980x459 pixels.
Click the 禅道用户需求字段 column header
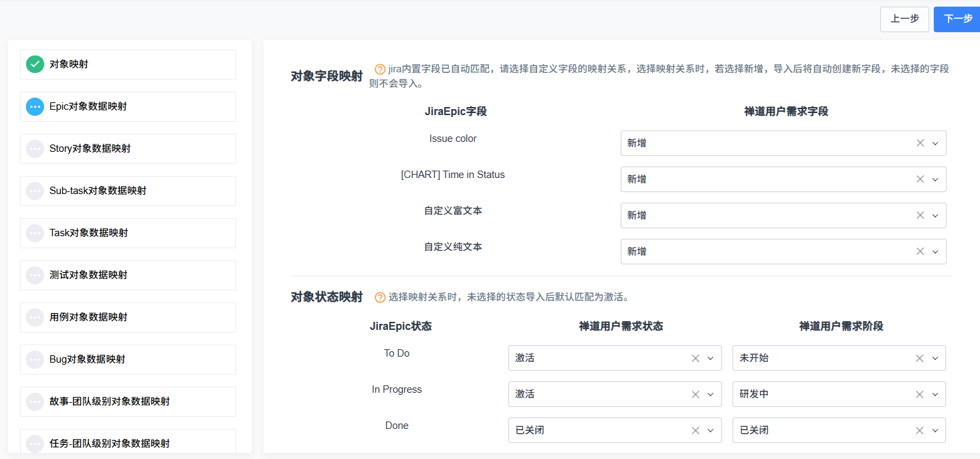[x=786, y=112]
